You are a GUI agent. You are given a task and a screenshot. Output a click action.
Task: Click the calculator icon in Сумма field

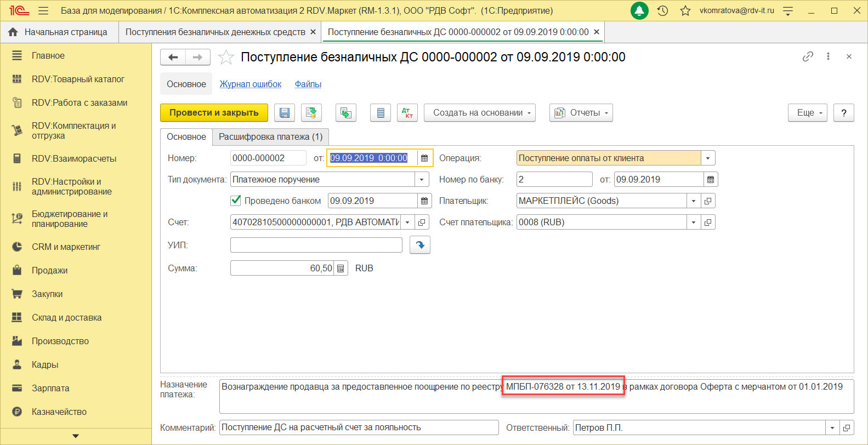coord(341,269)
